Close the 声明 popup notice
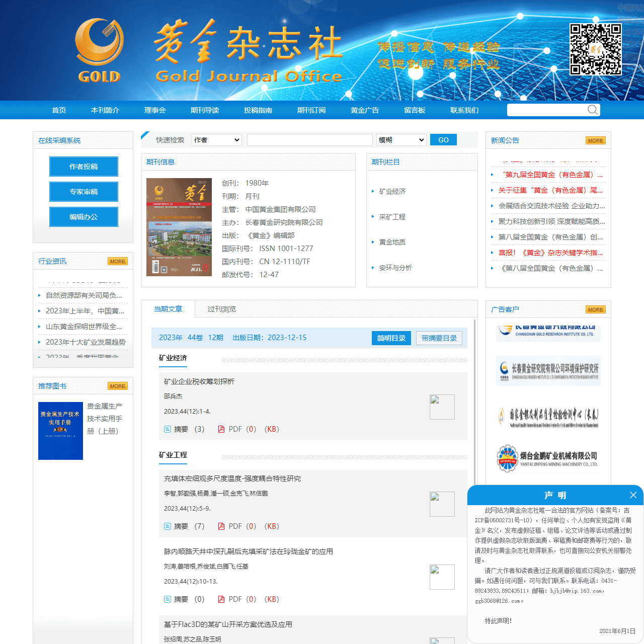 633,495
